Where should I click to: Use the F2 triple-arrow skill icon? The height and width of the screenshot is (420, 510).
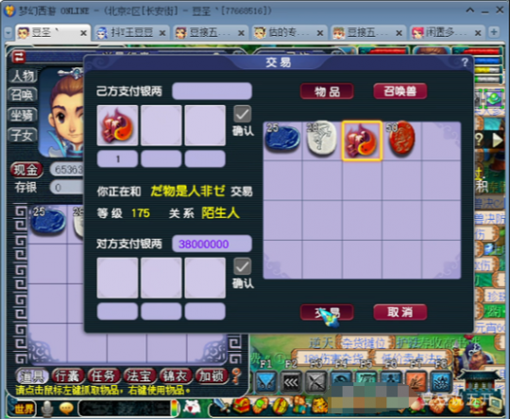[291, 382]
